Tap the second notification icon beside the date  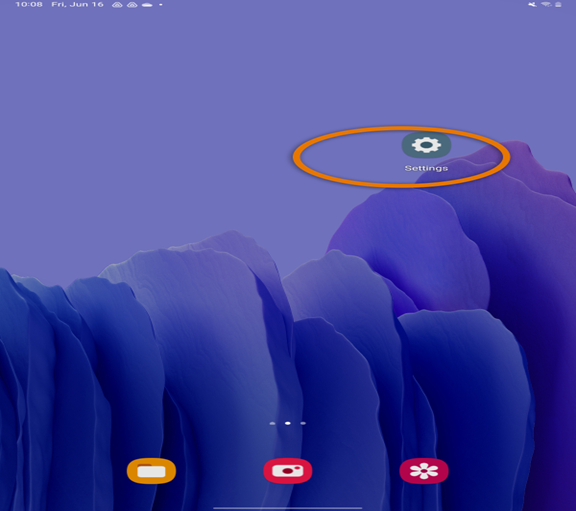(x=132, y=5)
